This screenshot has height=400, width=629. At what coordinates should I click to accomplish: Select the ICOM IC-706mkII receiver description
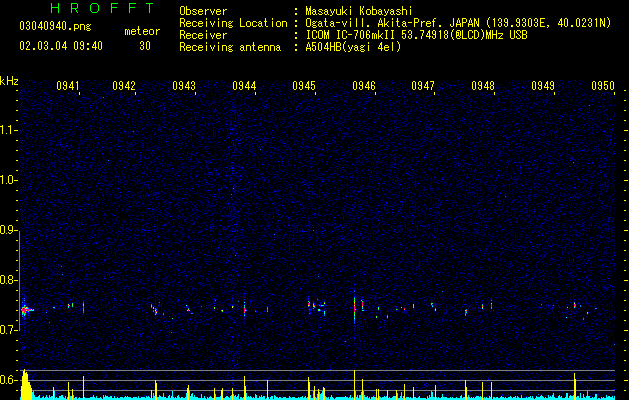[x=416, y=35]
